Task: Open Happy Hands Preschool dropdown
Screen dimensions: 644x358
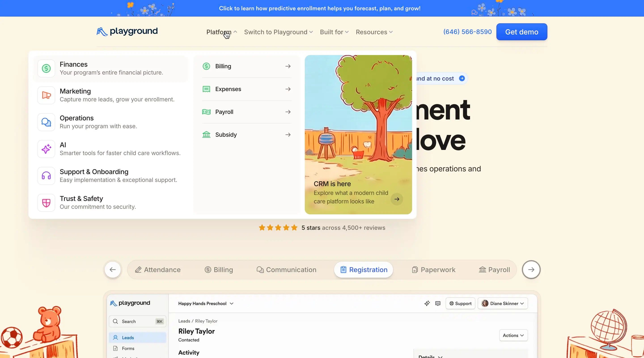Action: coord(205,303)
